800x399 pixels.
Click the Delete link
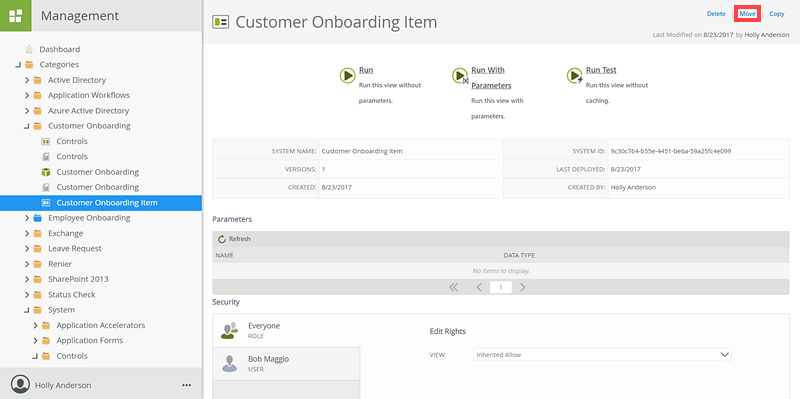[x=716, y=14]
